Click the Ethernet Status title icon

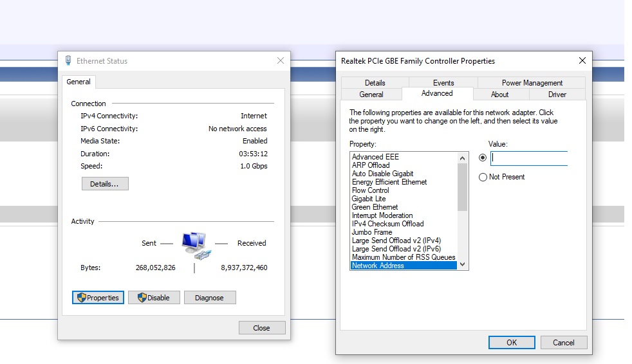(68, 60)
